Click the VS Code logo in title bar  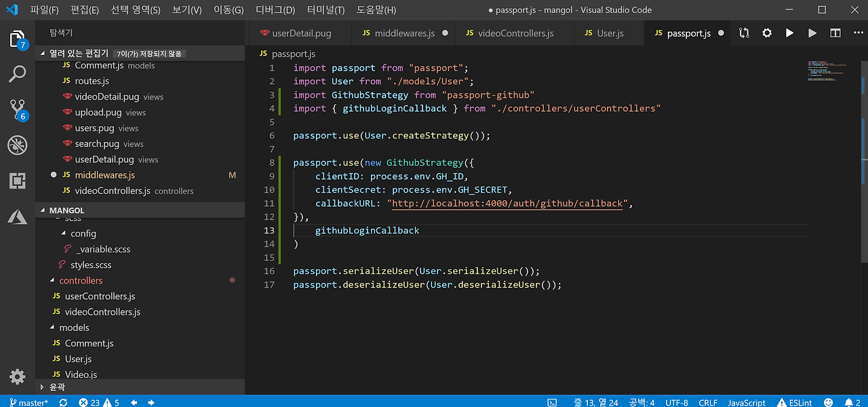[12, 9]
